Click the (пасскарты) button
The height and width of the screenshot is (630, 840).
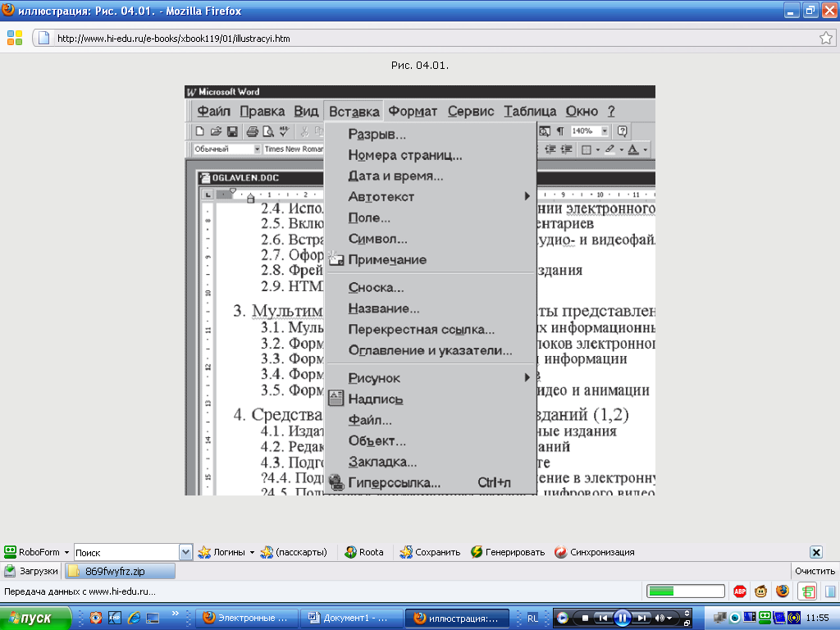coord(294,552)
